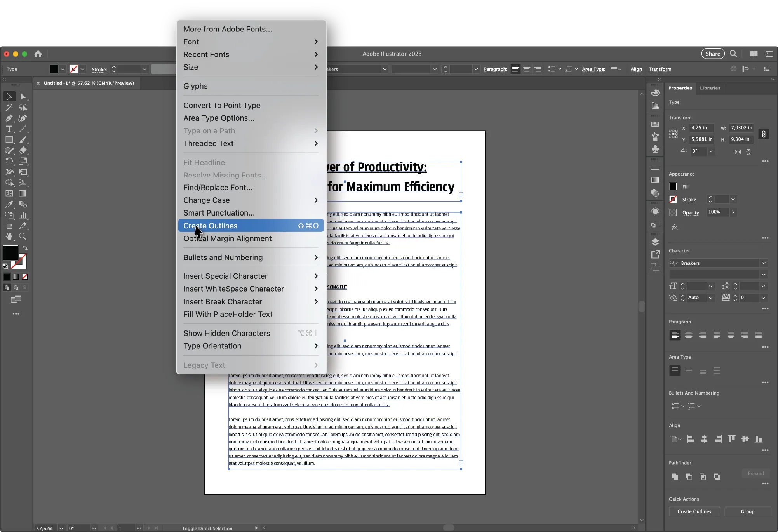Open the Align link in control bar
Viewport: 778px width, 532px height.
pos(636,69)
